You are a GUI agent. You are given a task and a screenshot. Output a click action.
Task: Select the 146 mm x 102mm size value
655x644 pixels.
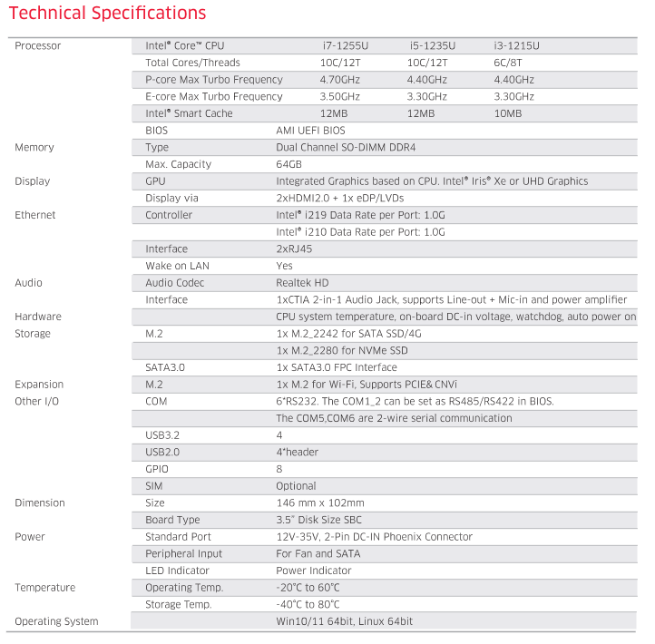(x=319, y=503)
